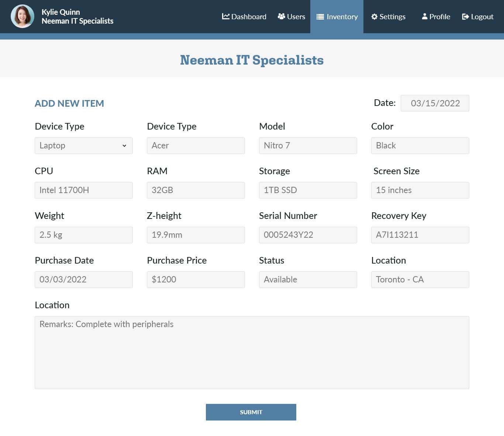Click the Neeman IT Specialists heading

(x=252, y=60)
